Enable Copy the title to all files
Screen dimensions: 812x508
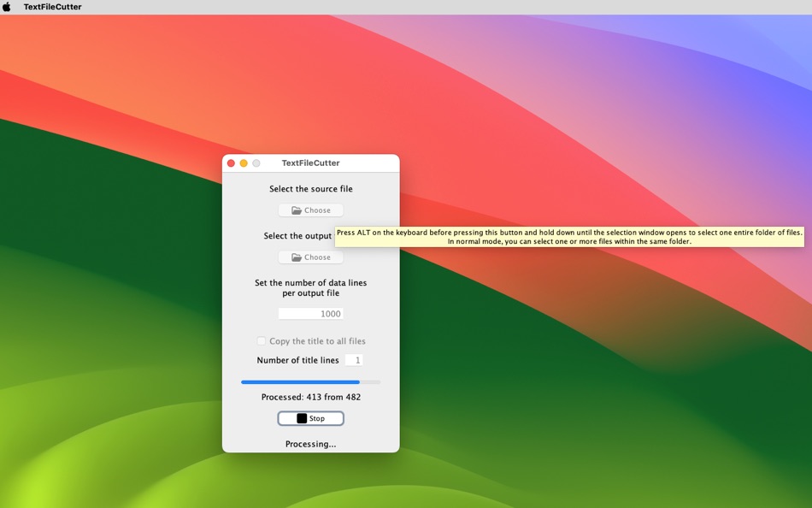click(261, 340)
